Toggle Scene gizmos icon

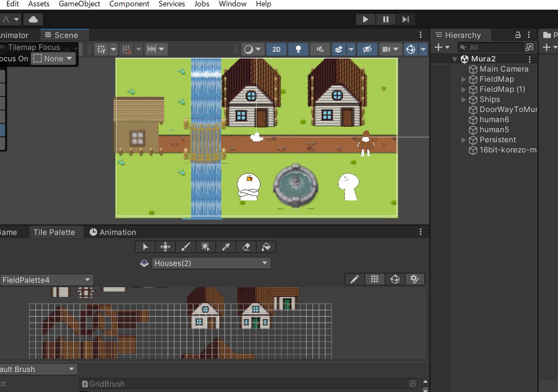pos(411,49)
